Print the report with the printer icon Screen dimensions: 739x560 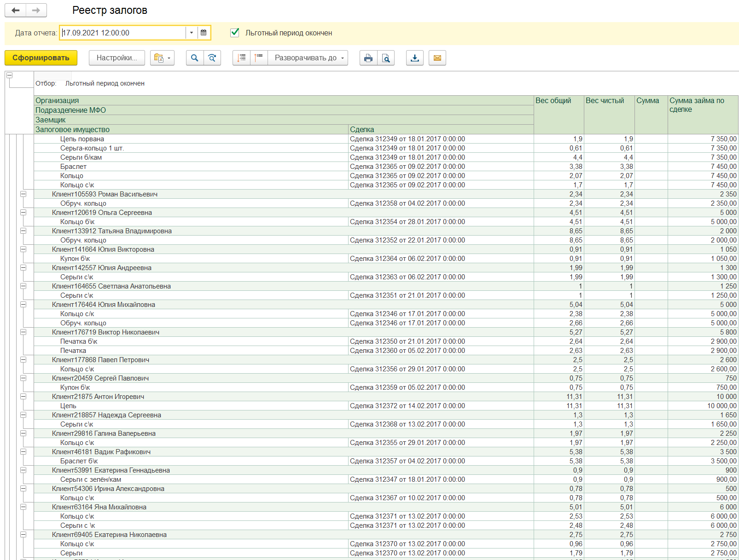point(368,58)
